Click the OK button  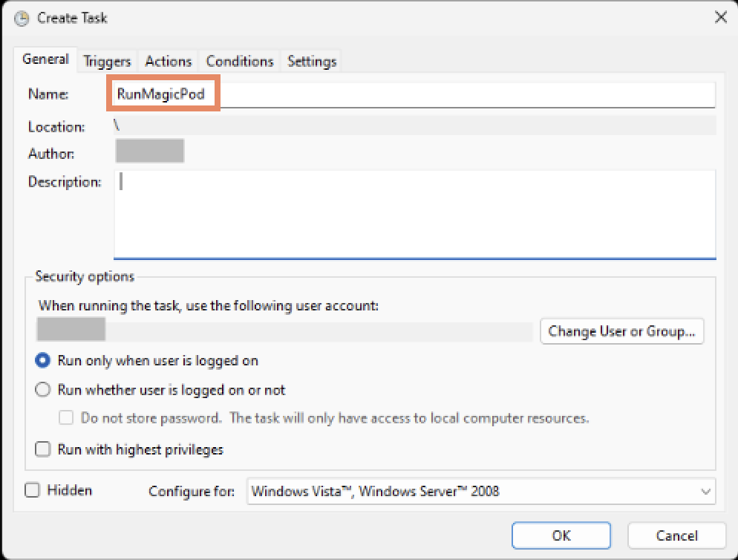[561, 535]
